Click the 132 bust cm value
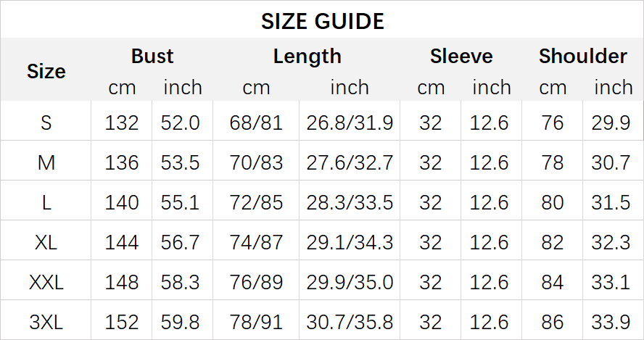 (x=121, y=123)
